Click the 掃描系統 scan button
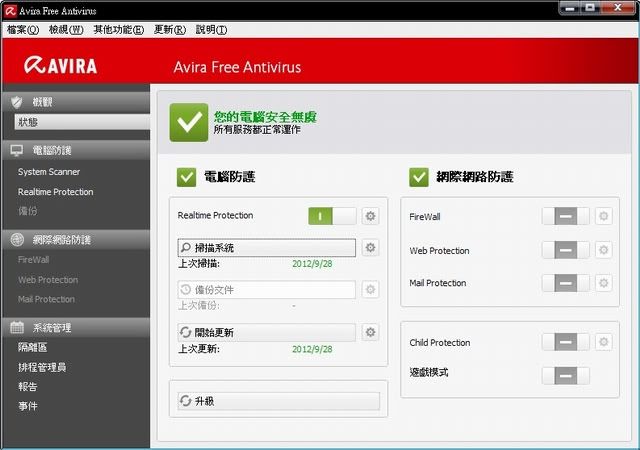This screenshot has height=450, width=640. (266, 248)
